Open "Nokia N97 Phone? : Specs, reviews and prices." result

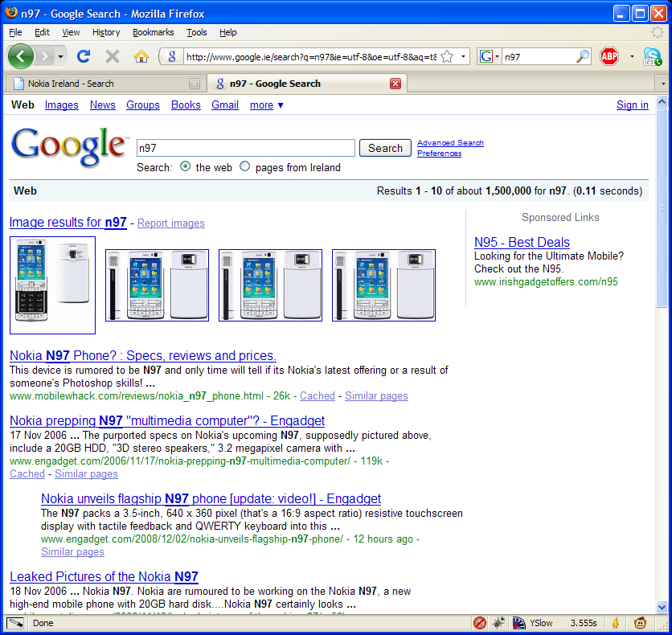(x=143, y=355)
